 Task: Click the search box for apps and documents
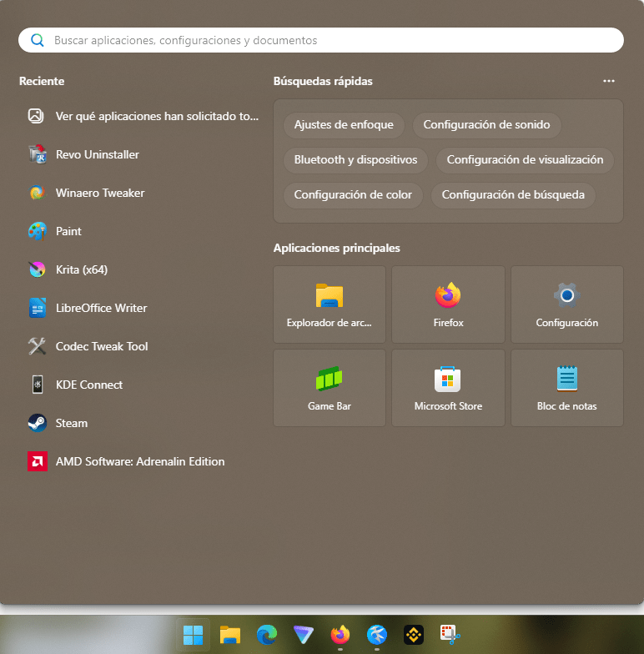pyautogui.click(x=320, y=40)
